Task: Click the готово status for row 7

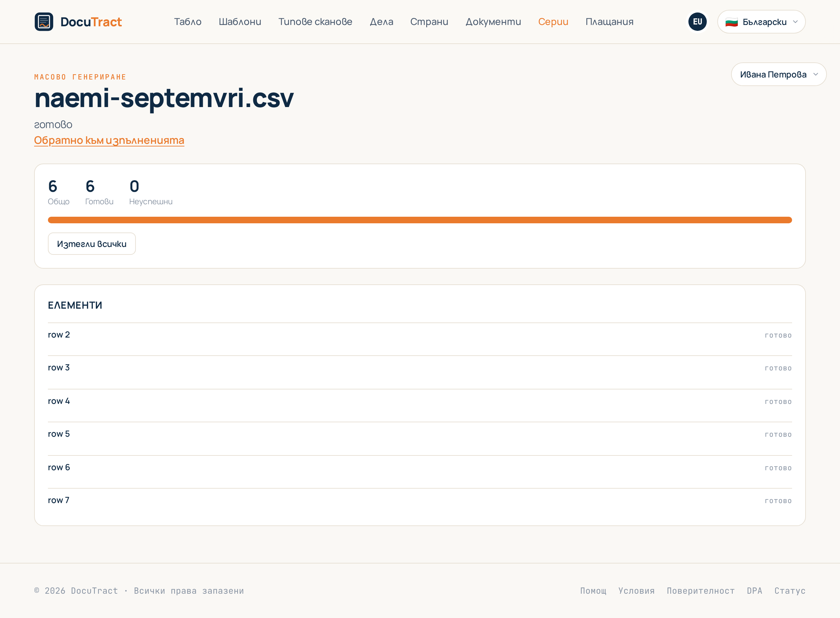Action: [x=778, y=501]
